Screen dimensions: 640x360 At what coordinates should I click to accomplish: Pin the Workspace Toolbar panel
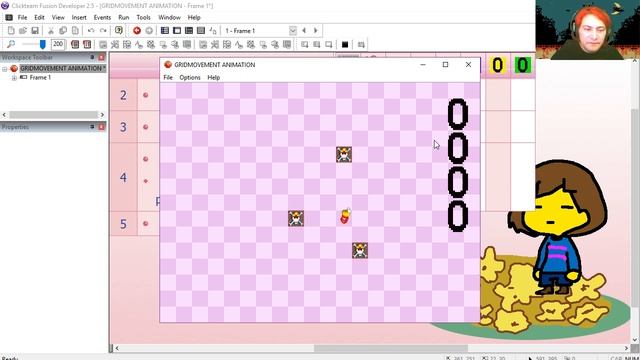pyautogui.click(x=92, y=57)
